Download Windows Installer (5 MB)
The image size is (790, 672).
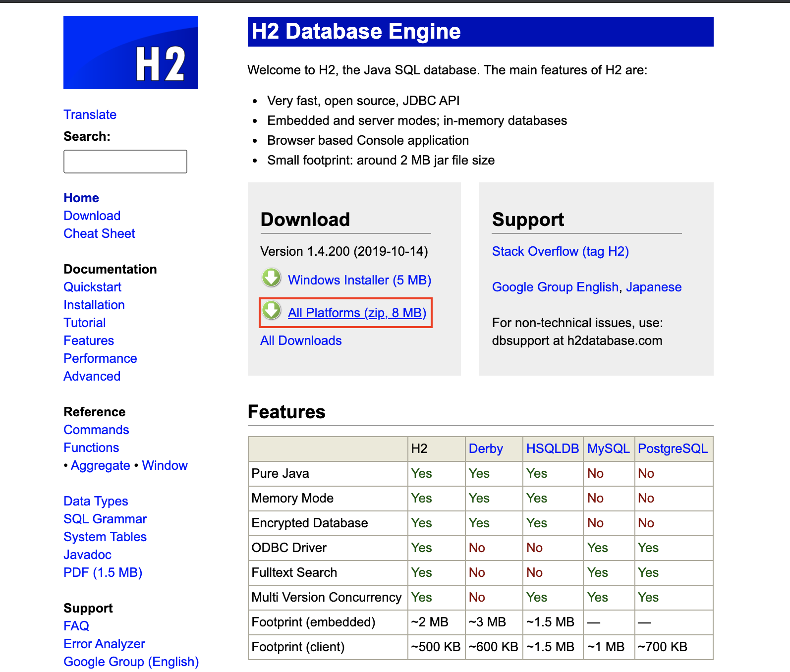tap(359, 280)
